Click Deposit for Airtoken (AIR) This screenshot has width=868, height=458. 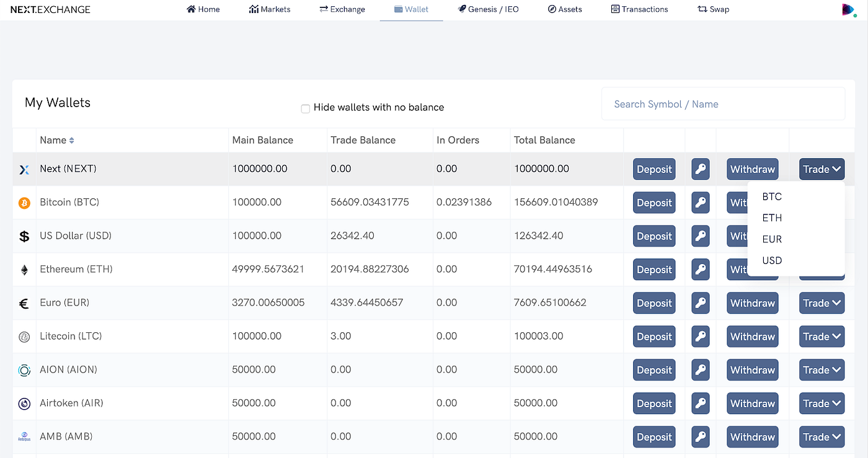pos(654,403)
